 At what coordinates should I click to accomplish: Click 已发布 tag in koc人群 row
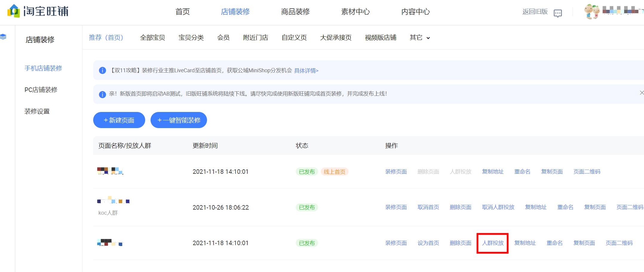click(307, 207)
